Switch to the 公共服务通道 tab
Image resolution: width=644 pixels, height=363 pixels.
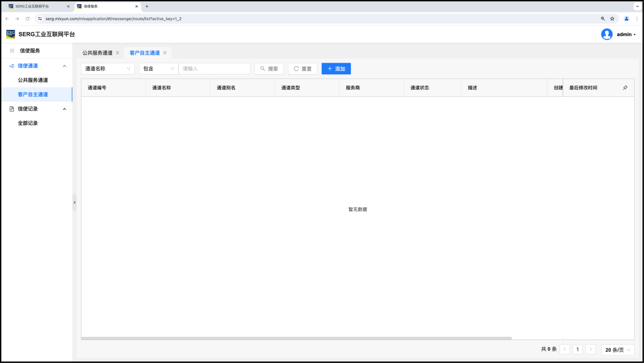pos(97,53)
